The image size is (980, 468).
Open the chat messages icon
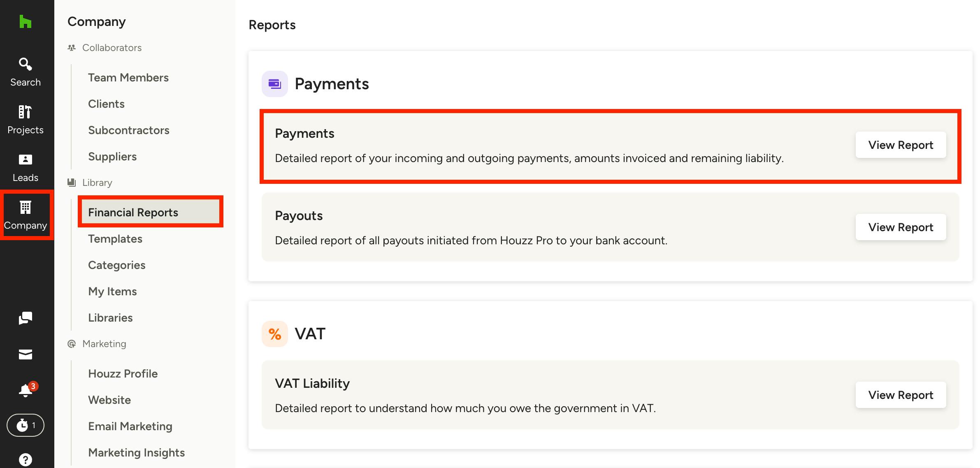coord(25,318)
